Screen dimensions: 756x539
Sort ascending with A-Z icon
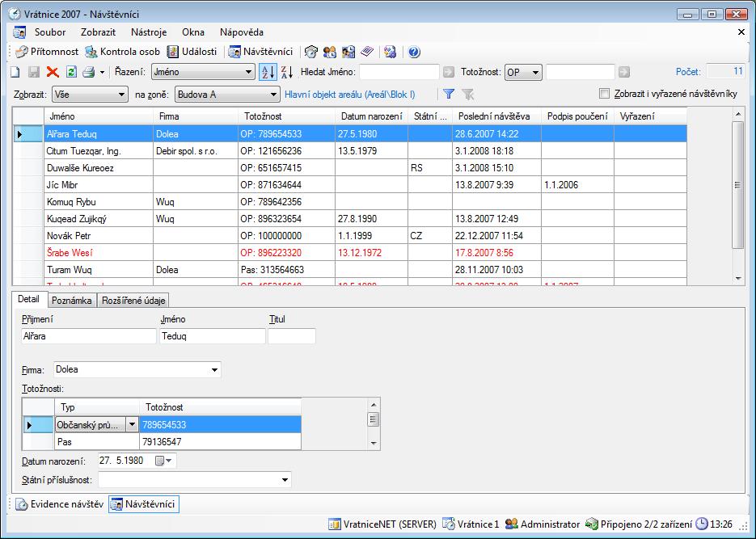(x=268, y=72)
